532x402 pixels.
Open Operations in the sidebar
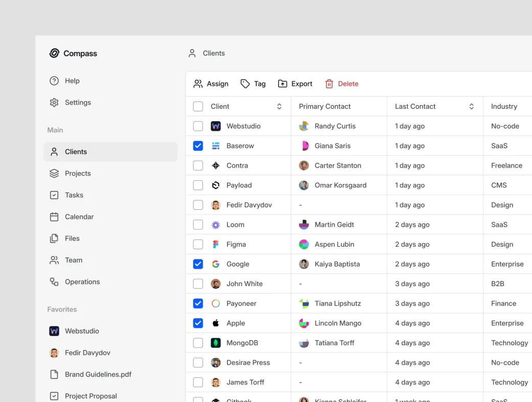point(82,282)
